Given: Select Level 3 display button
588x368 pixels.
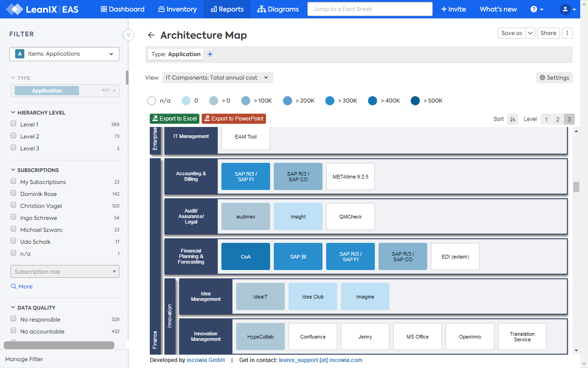Looking at the screenshot, I should click(569, 119).
